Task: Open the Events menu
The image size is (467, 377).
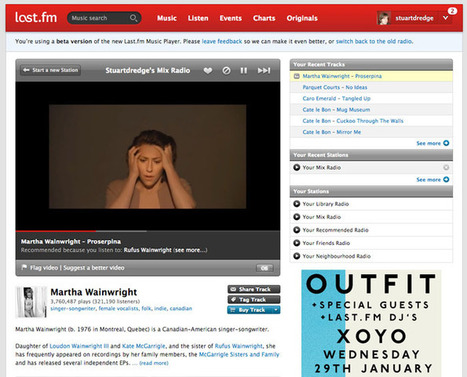Action: 231,18
